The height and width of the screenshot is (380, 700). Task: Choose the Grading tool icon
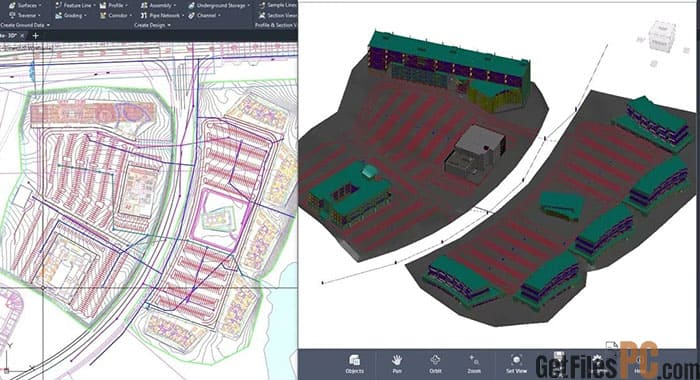coord(58,15)
